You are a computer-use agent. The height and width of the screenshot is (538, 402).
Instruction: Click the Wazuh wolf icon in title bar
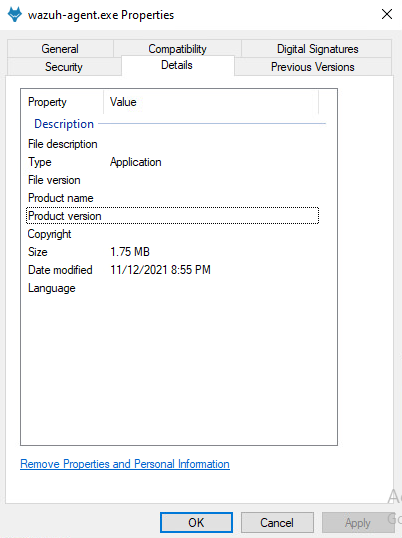(14, 15)
